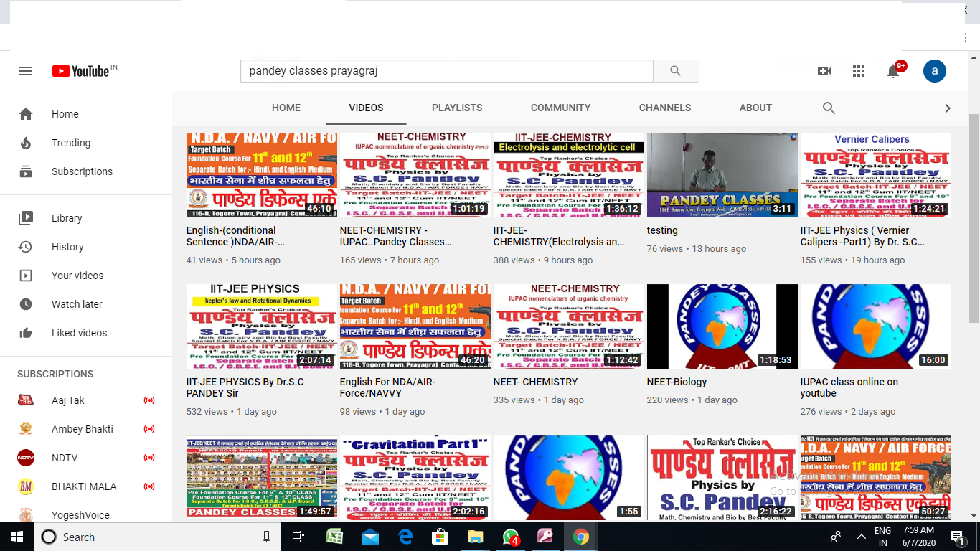
Task: Switch to the ABOUT tab
Action: pyautogui.click(x=755, y=108)
